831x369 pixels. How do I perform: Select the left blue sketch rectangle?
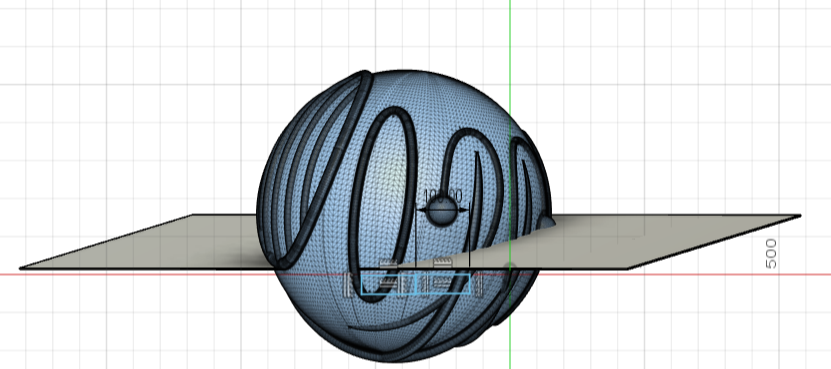pyautogui.click(x=389, y=284)
